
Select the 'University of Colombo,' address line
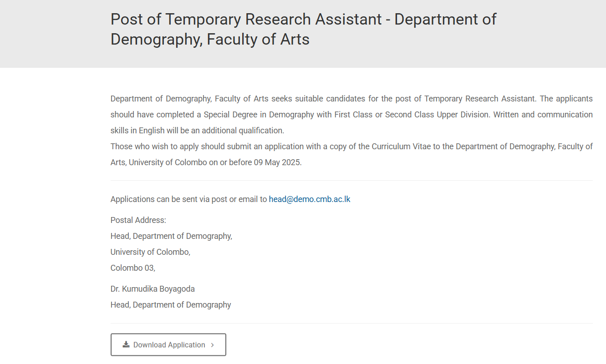click(x=150, y=252)
